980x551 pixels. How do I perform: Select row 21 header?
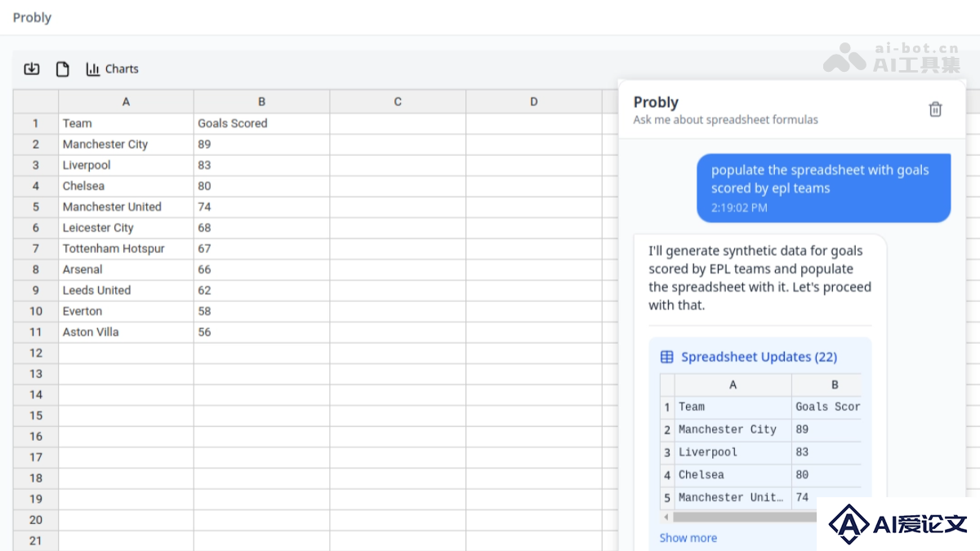point(36,540)
